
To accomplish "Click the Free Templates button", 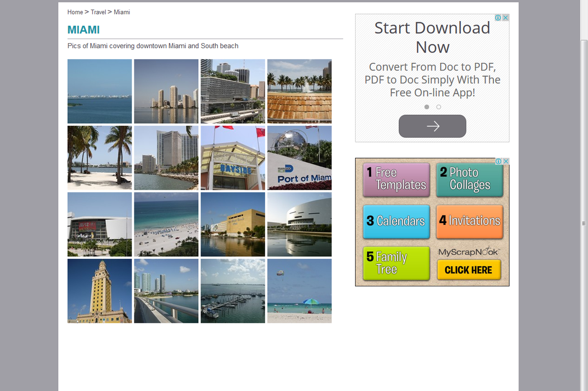I will coord(396,180).
